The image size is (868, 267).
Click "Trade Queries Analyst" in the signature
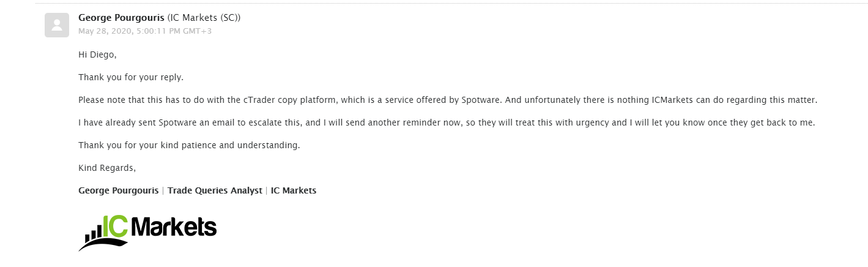[x=215, y=190]
